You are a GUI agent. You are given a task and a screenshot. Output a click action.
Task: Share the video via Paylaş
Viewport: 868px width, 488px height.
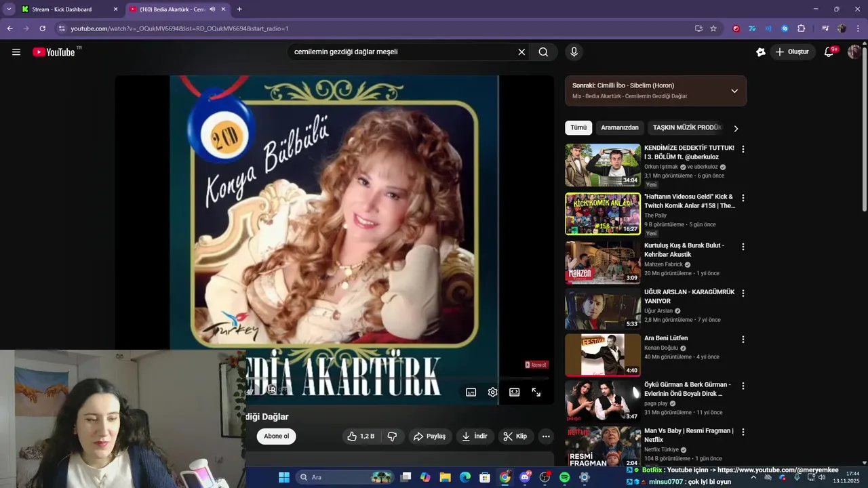[x=430, y=436]
